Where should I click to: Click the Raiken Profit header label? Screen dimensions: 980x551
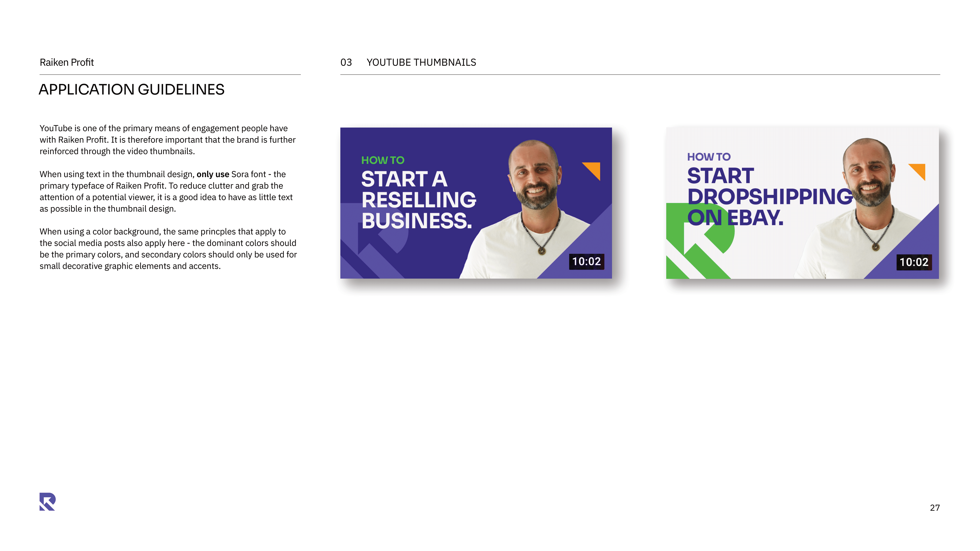click(67, 62)
